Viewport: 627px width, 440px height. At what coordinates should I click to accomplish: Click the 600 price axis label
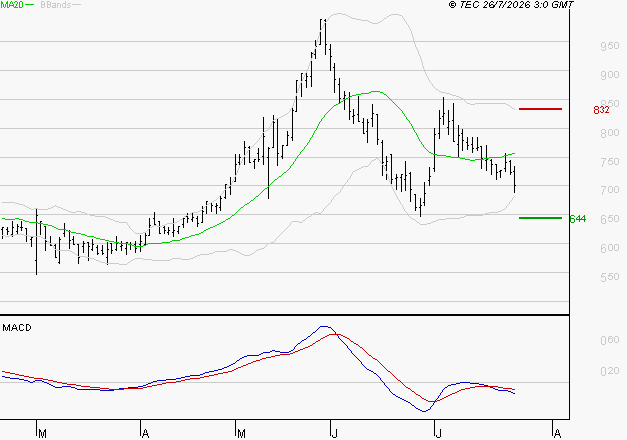pyautogui.click(x=610, y=248)
